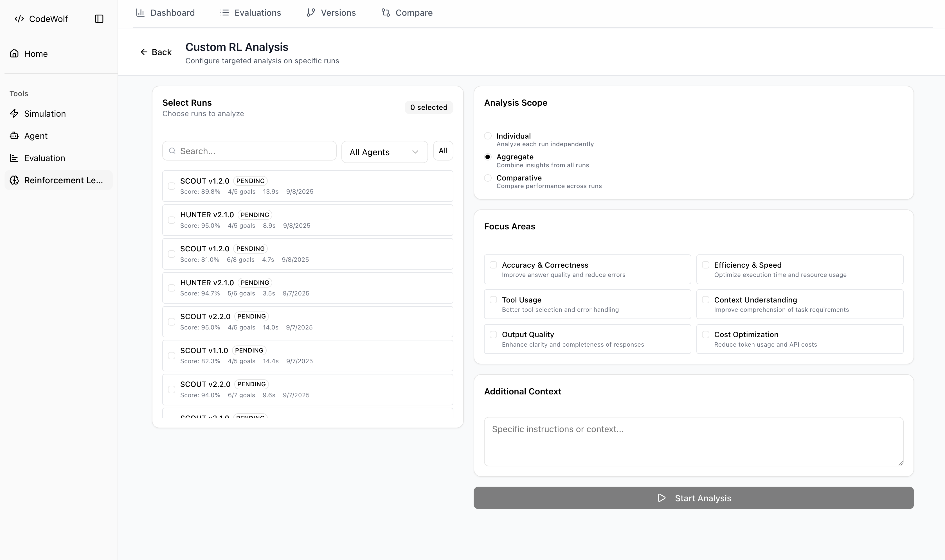Select the Simulation lightning icon in sidebar
This screenshot has height=560, width=945.
point(14,113)
